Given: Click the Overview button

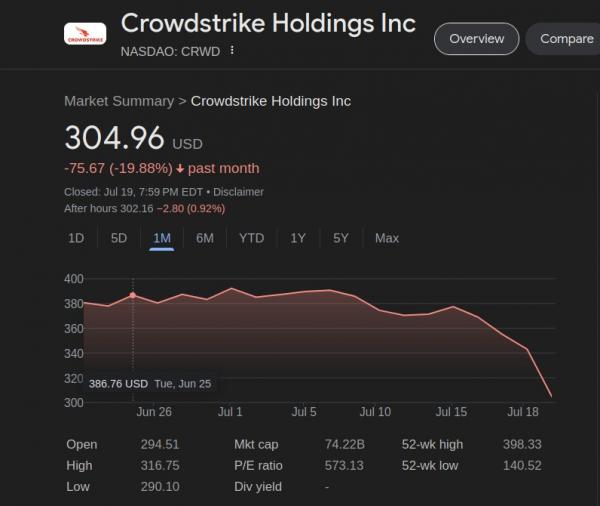Looking at the screenshot, I should pos(476,39).
